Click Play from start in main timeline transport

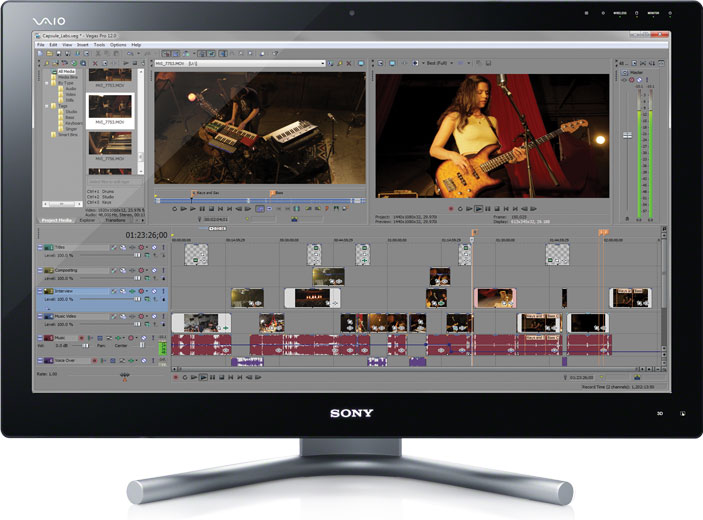[x=194, y=377]
